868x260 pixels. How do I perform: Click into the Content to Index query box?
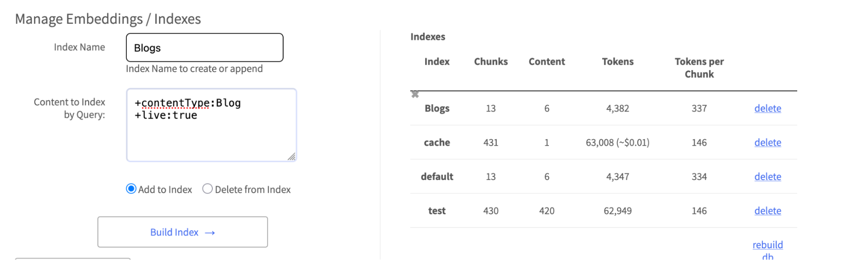tap(211, 130)
